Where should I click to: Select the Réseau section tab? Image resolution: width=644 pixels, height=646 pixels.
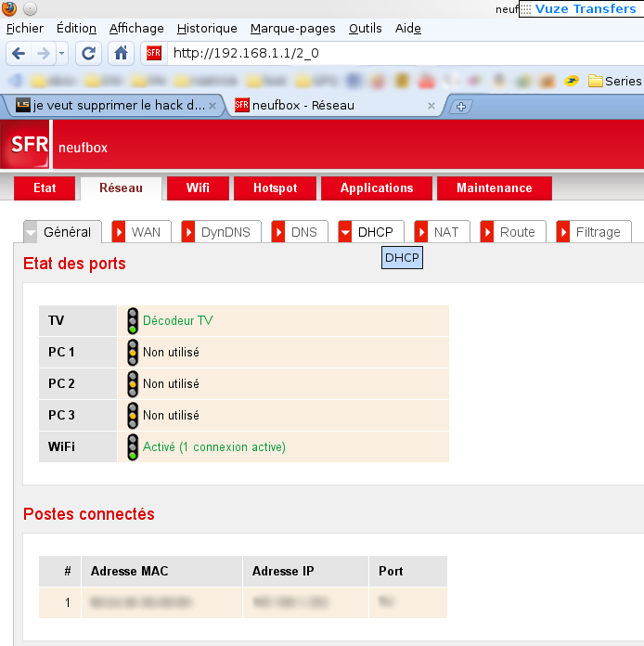click(x=121, y=188)
